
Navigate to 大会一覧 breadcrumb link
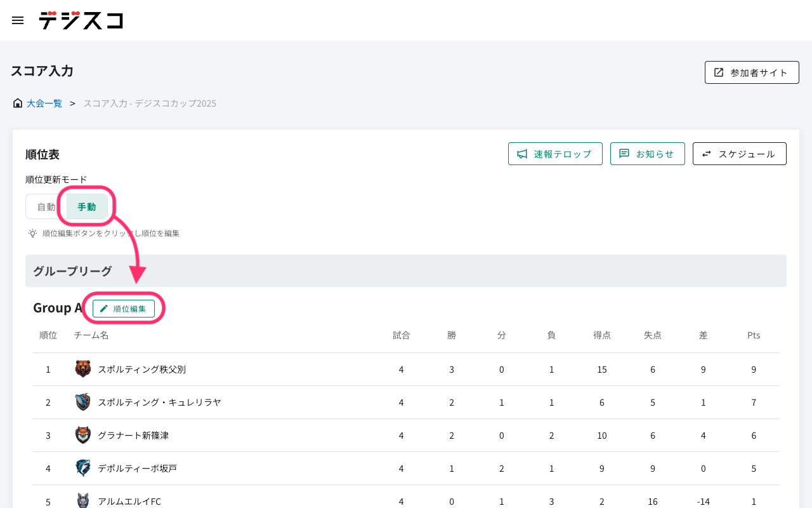click(44, 103)
